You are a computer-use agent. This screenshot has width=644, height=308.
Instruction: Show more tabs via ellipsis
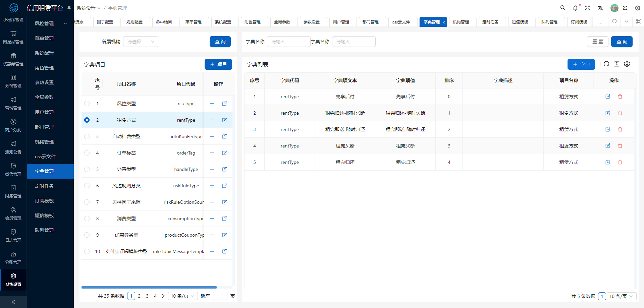(x=600, y=22)
